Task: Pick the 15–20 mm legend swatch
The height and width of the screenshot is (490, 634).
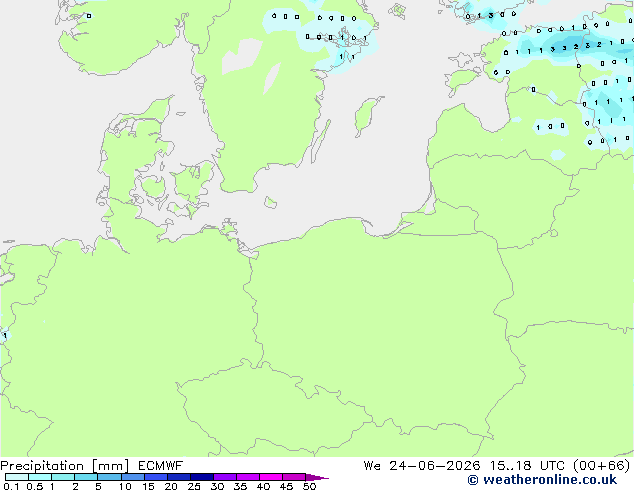Action: [x=156, y=477]
